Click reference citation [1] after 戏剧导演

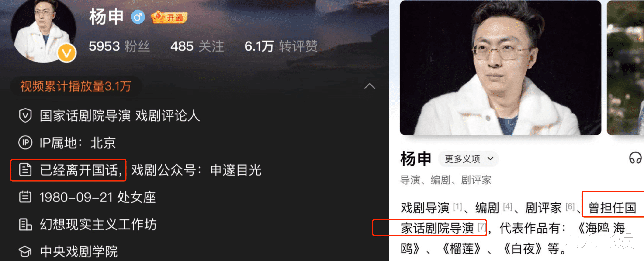coord(457,207)
